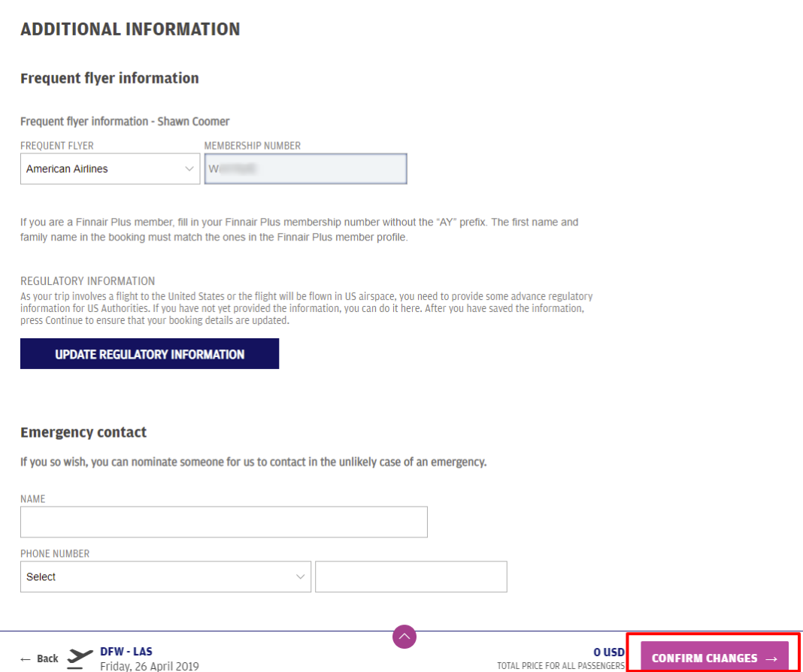Open the phone number country code Select dropdown
The image size is (803, 672).
coord(165,577)
